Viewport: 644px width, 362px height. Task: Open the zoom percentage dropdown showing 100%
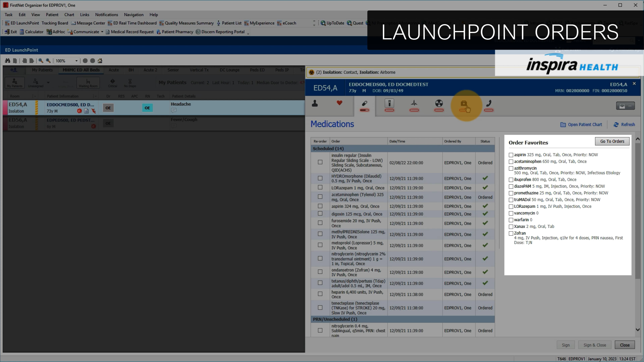[x=76, y=61]
